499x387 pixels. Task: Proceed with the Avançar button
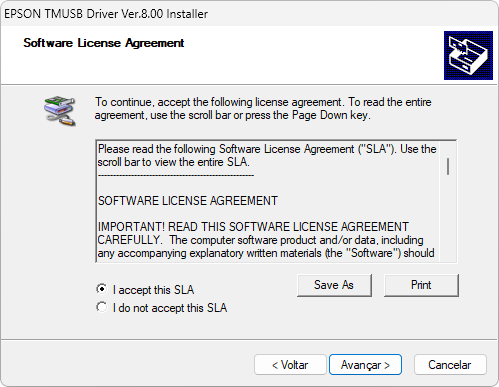pyautogui.click(x=365, y=365)
